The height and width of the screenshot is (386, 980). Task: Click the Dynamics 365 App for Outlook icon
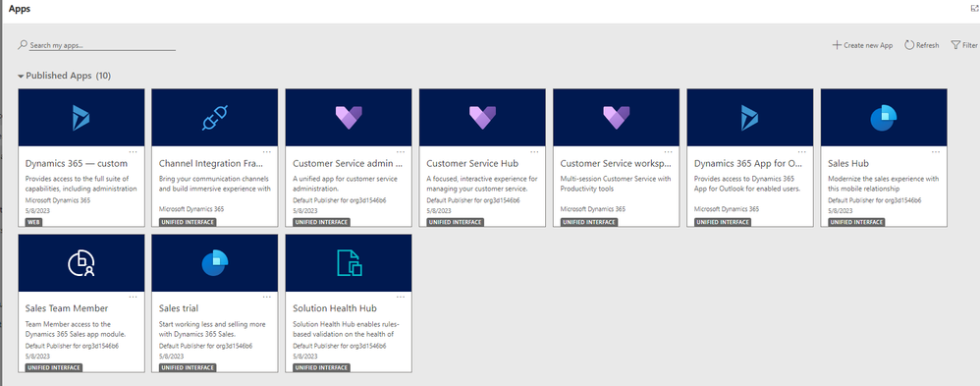tap(749, 118)
